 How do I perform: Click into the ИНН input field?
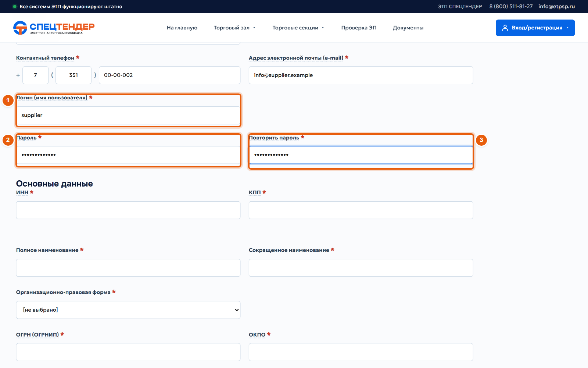pos(128,210)
